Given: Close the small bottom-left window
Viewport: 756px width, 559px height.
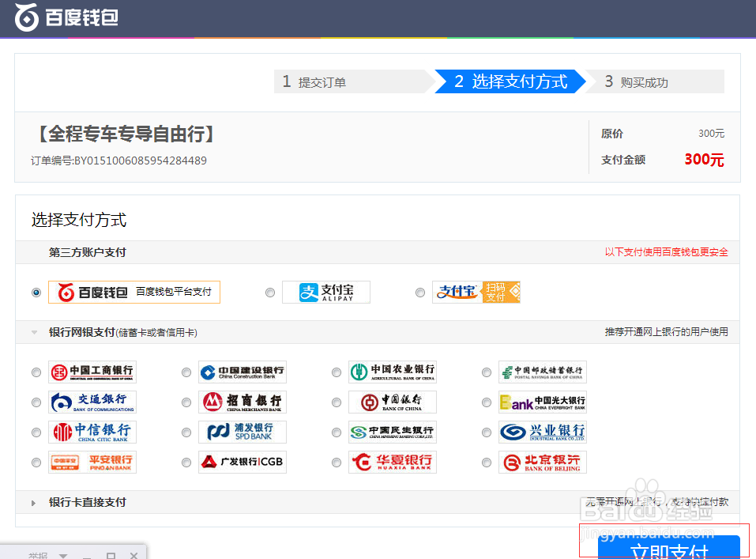Looking at the screenshot, I should [134, 556].
